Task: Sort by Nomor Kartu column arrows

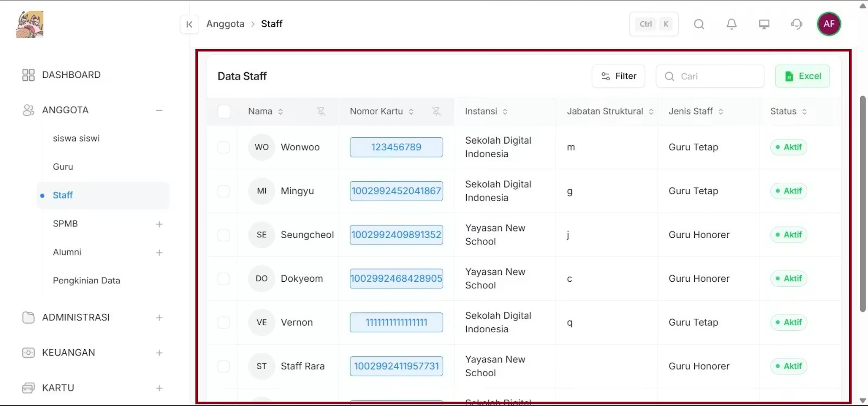Action: [411, 112]
